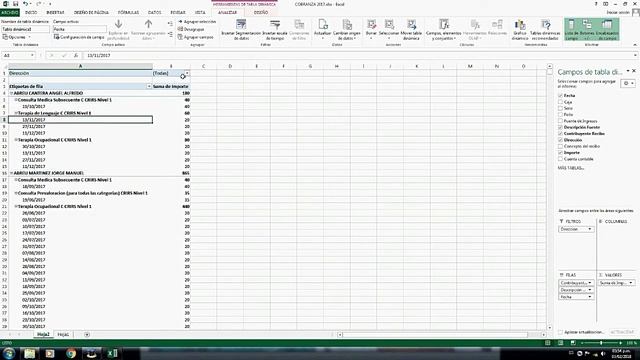The width and height of the screenshot is (640, 360).
Task: Collapse ABREU MARTINEZ JORGE MANUEL row
Action: [x=11, y=173]
